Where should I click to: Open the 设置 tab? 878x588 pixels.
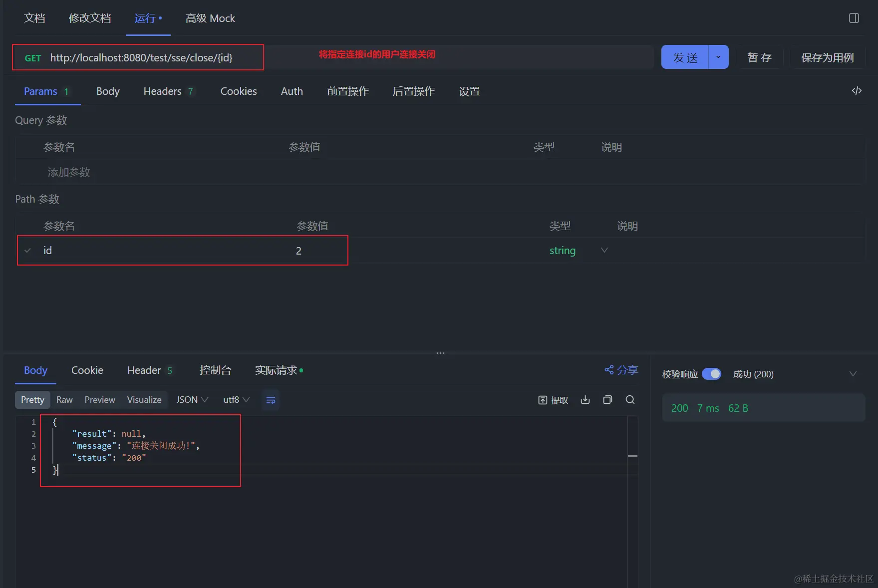tap(469, 91)
